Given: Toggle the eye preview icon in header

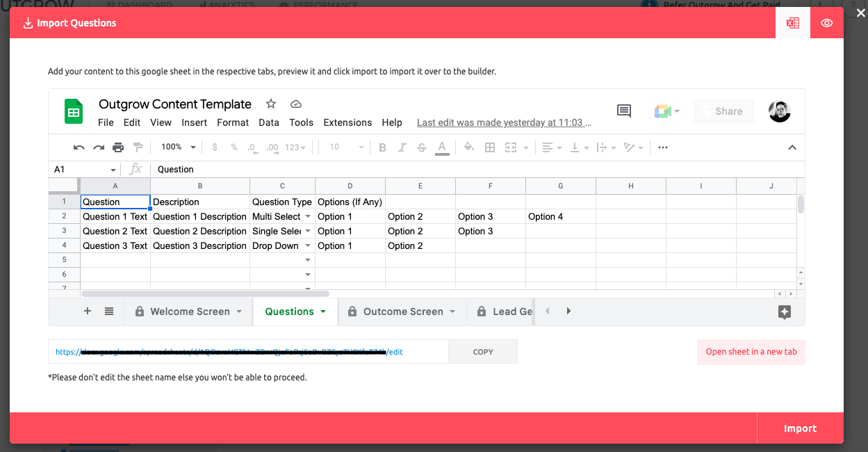Looking at the screenshot, I should [827, 23].
